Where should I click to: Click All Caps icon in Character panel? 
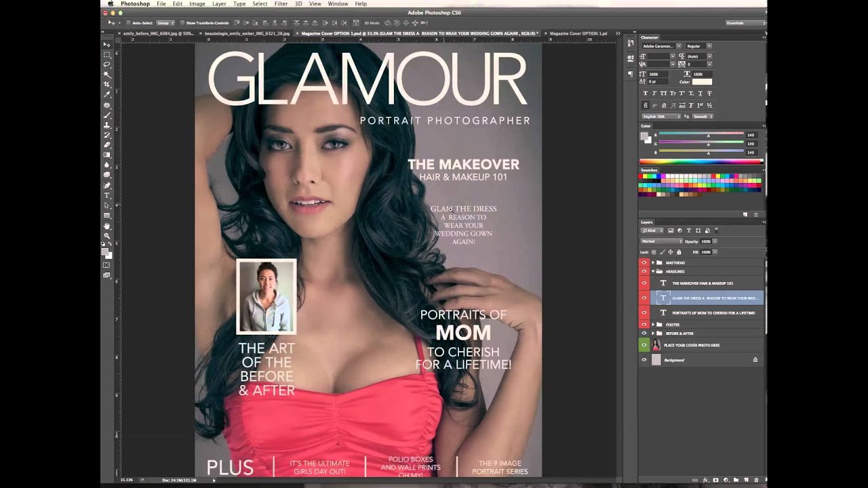coord(663,94)
